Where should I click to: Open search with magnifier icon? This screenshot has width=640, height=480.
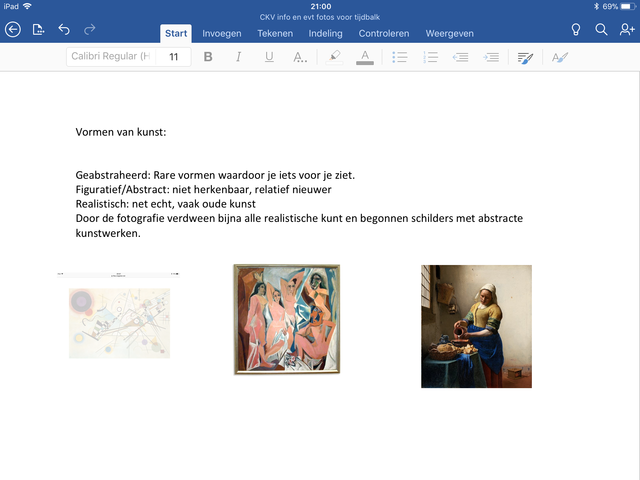601,29
